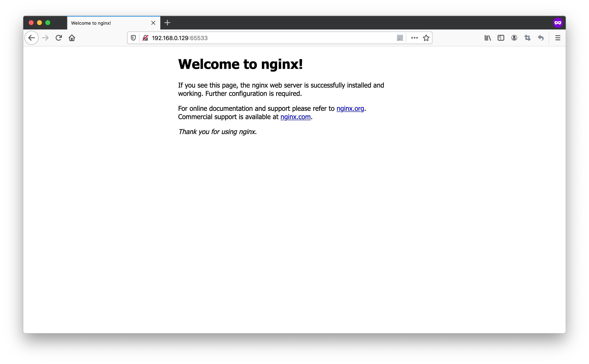This screenshot has height=364, width=589.
Task: Open a new tab with plus button
Action: pyautogui.click(x=167, y=23)
